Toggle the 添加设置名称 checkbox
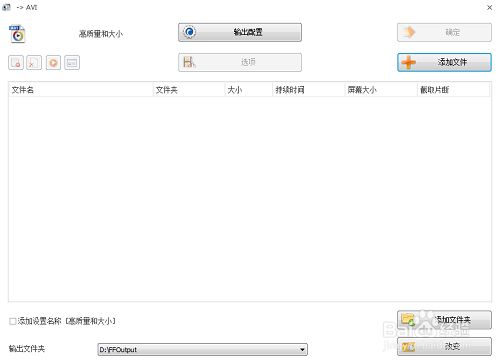Viewport: 500px width, 363px height. point(13,321)
